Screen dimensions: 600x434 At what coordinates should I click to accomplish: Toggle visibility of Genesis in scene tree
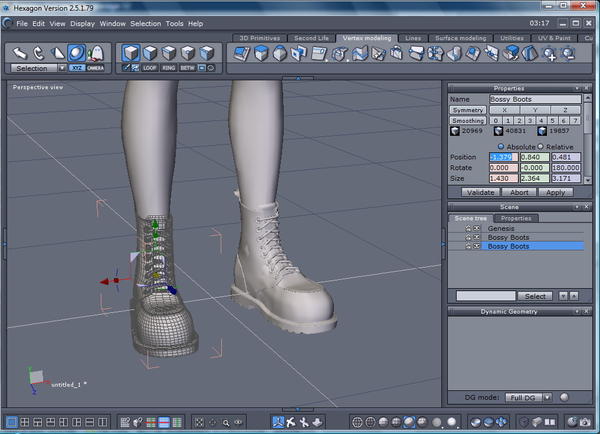[466, 228]
